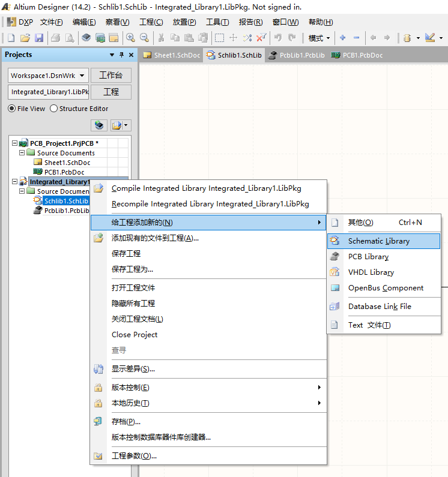The image size is (448, 477).
Task: Close the Projects panel with X
Action: tap(132, 55)
